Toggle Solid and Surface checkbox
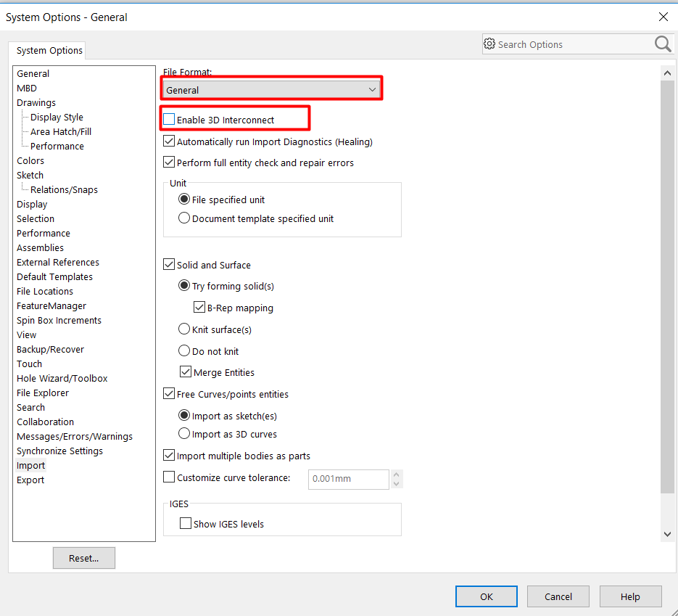 [x=169, y=264]
